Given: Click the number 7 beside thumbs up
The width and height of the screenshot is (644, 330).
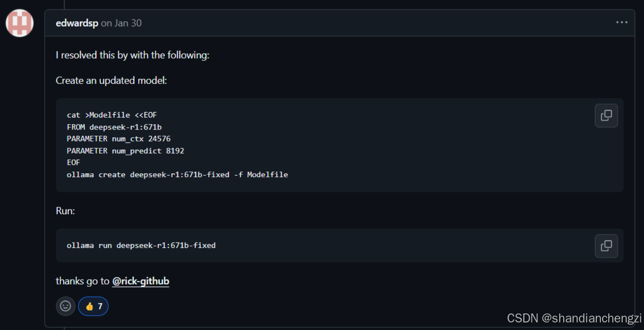Looking at the screenshot, I should pyautogui.click(x=100, y=306).
